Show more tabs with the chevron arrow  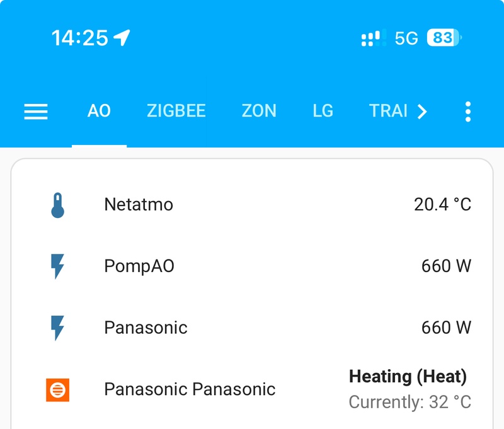(421, 112)
